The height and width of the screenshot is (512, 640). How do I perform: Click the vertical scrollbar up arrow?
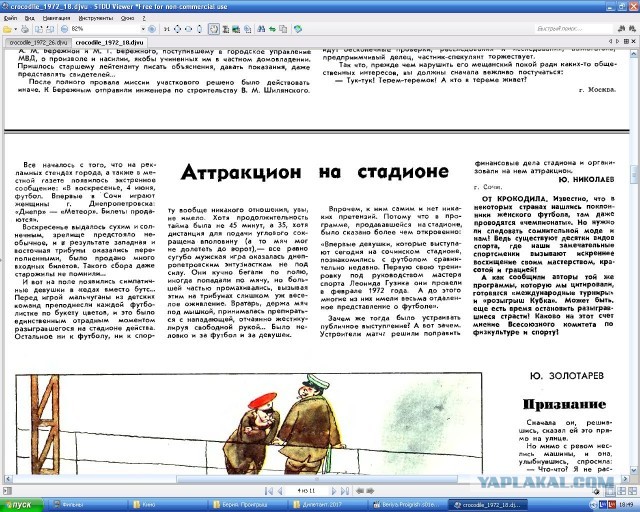(634, 53)
